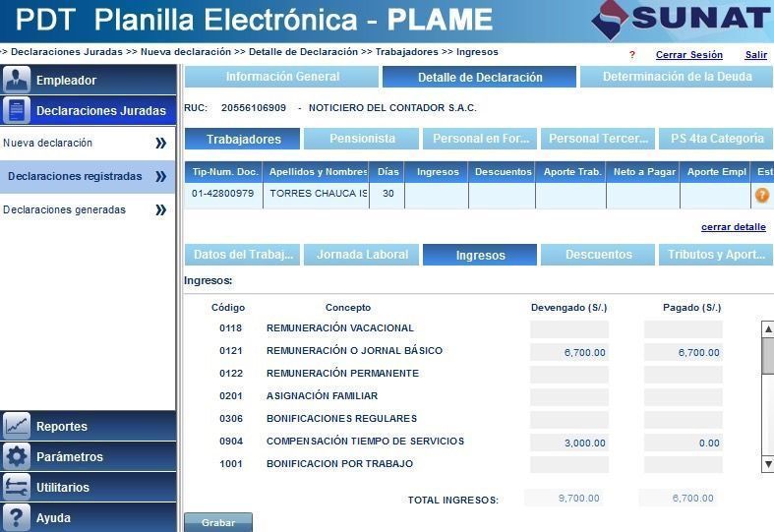Viewport: 774px width, 532px height.
Task: Click the Ayuda question mark icon
Action: point(17,517)
